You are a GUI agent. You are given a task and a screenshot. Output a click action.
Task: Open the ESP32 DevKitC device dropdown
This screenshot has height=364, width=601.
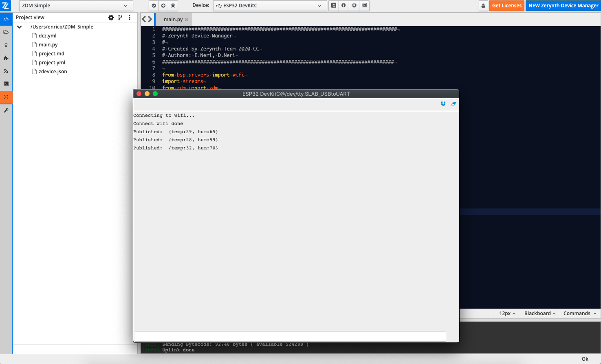pyautogui.click(x=270, y=6)
